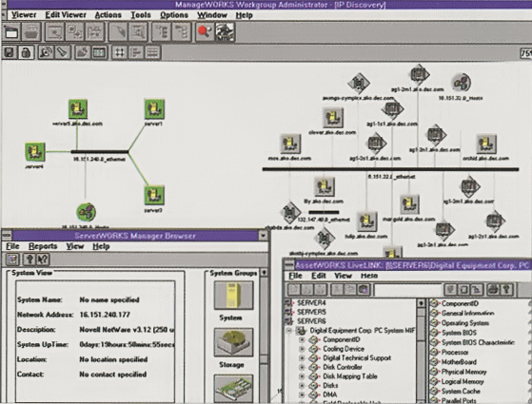Expand the DMA tree node
This screenshot has height=404, width=532.
point(302,394)
